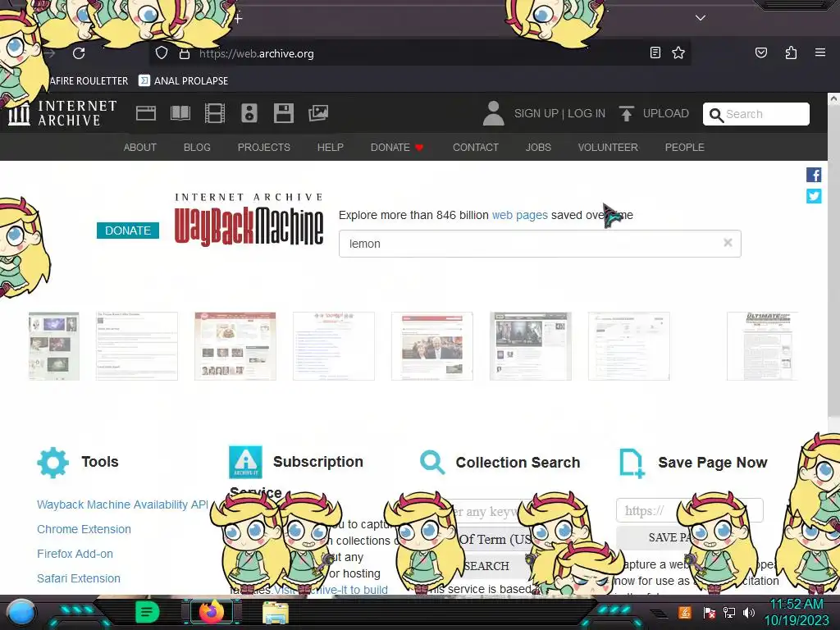The height and width of the screenshot is (630, 840).
Task: Open the JOBS menu item
Action: 538,148
